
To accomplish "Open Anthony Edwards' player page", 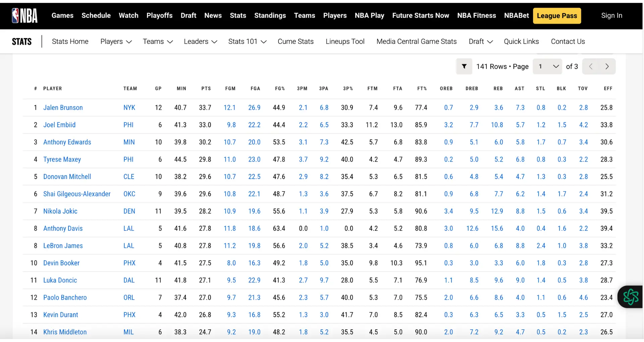I will (x=67, y=142).
